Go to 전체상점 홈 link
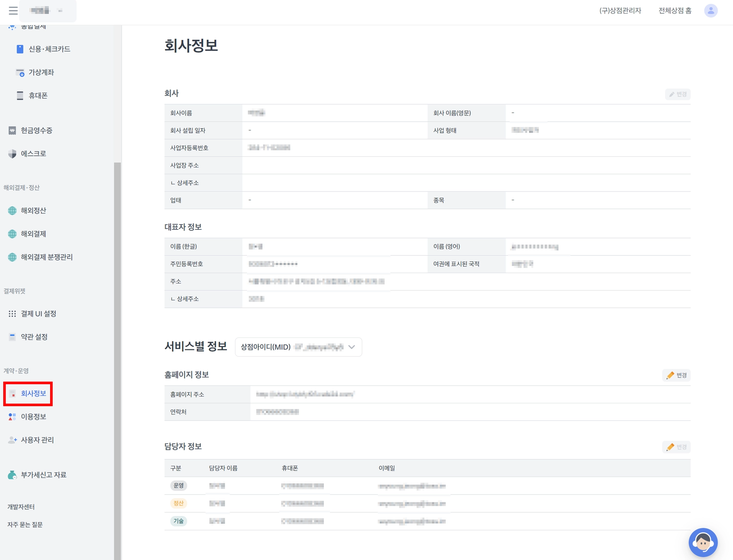The width and height of the screenshot is (733, 560). click(675, 11)
